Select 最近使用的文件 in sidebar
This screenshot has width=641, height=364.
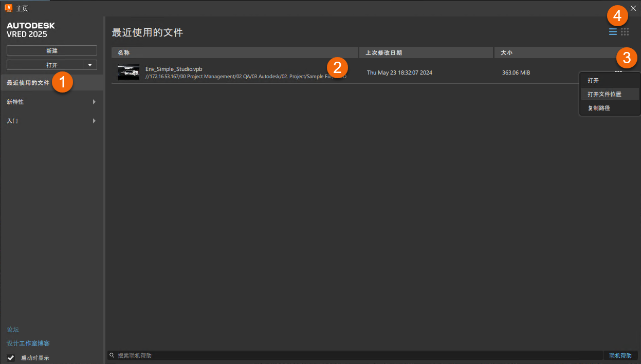pyautogui.click(x=52, y=83)
